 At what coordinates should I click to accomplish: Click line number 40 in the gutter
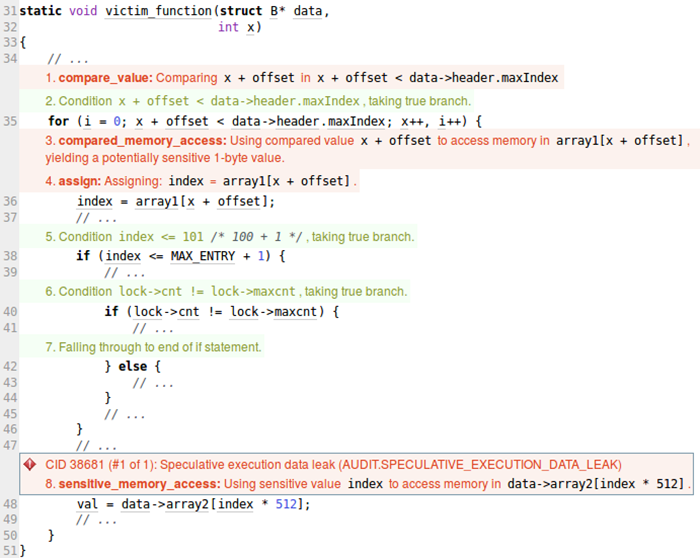10,311
